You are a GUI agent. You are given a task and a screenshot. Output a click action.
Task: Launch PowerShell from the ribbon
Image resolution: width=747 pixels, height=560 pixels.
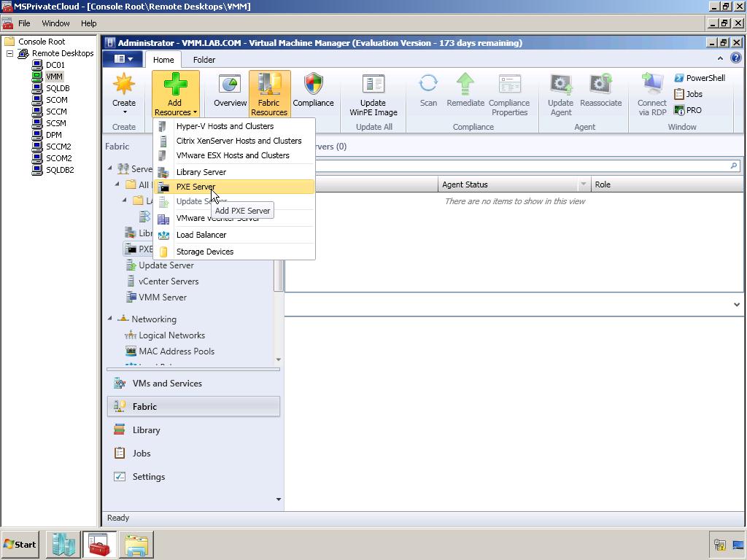pos(700,78)
